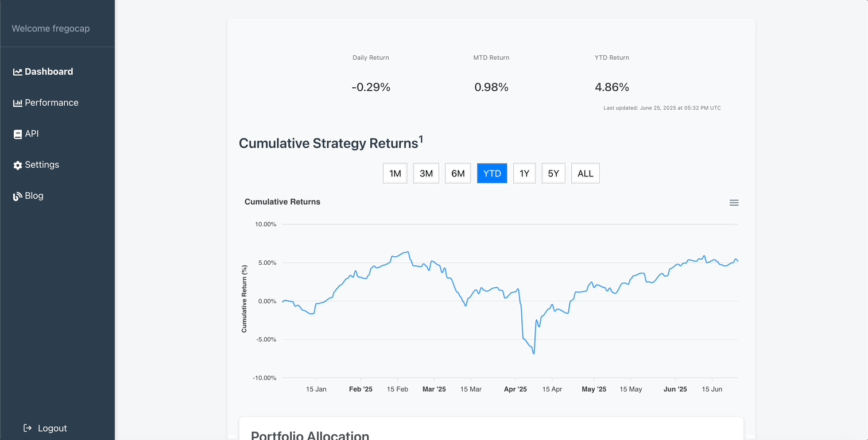The image size is (868, 440).
Task: Click the 10.00% y-axis label
Action: tap(266, 225)
